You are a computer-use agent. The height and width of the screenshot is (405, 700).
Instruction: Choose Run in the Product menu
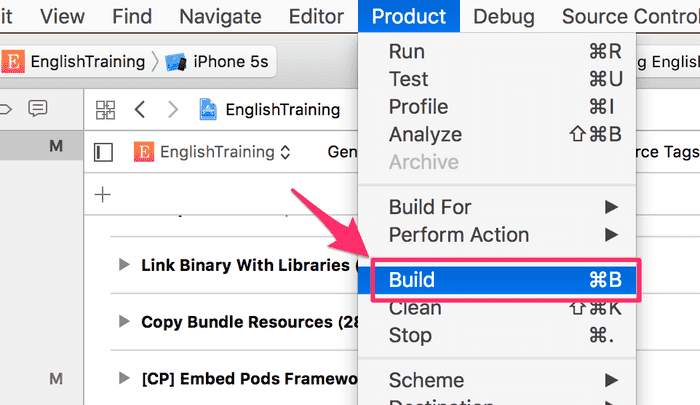click(407, 52)
